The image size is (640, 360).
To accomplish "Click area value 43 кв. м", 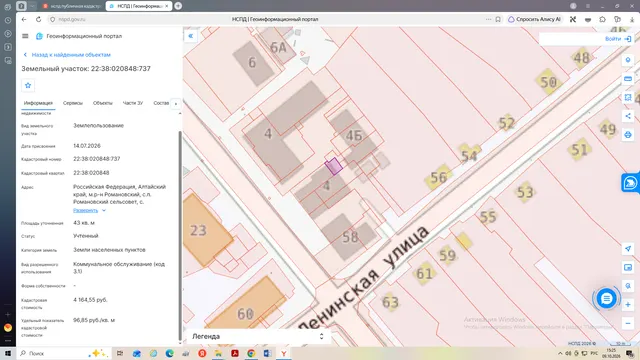I will 84,223.
